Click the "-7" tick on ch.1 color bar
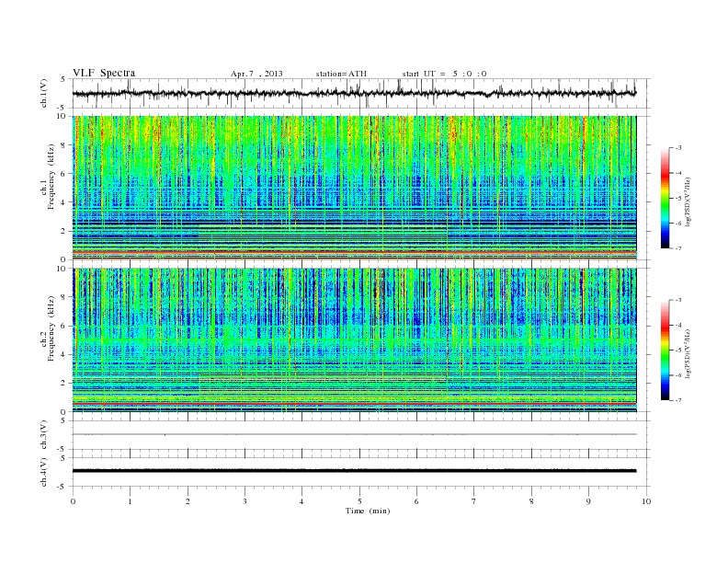This screenshot has height=563, width=728. pyautogui.click(x=678, y=248)
